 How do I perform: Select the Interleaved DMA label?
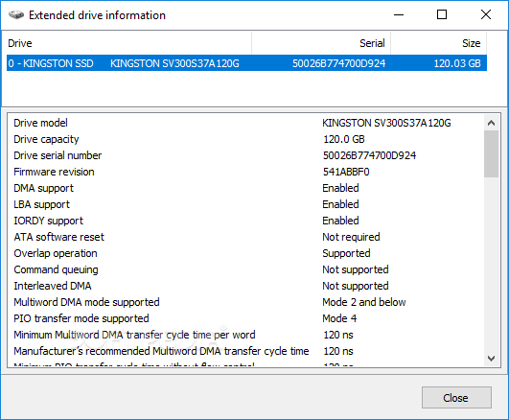pyautogui.click(x=53, y=286)
